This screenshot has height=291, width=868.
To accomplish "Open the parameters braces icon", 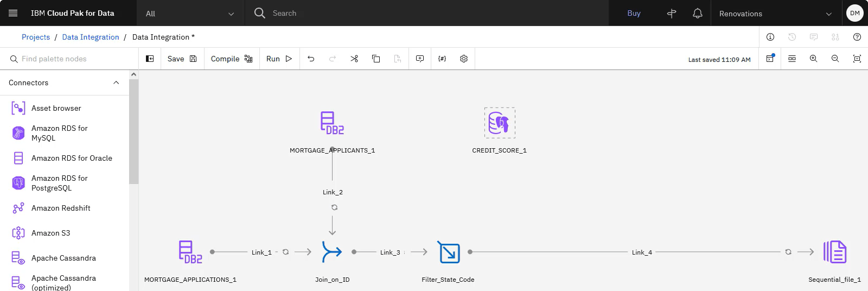I will coord(442,59).
